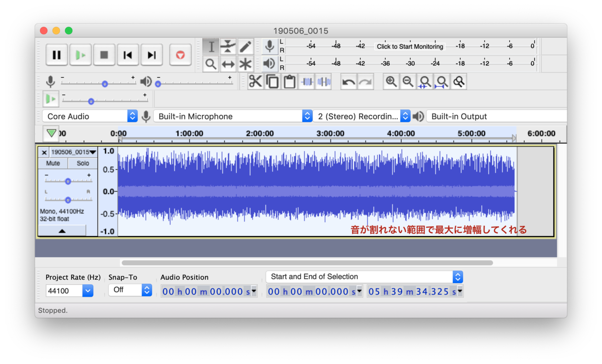602x364 pixels.
Task: Click the vertical scale 0.0 label
Action: pos(108,192)
